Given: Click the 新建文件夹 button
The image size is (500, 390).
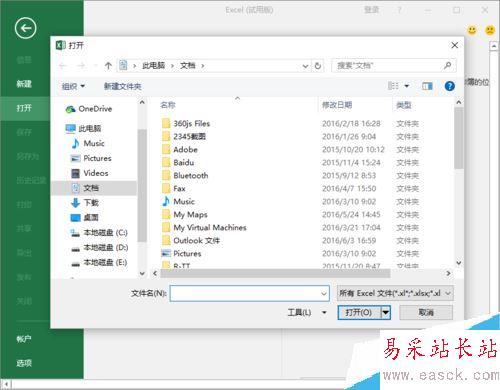Looking at the screenshot, I should [122, 86].
